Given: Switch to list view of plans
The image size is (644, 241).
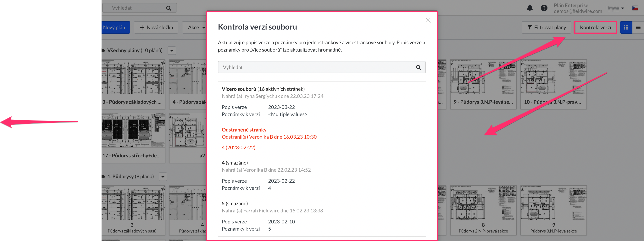Looking at the screenshot, I should 638,27.
